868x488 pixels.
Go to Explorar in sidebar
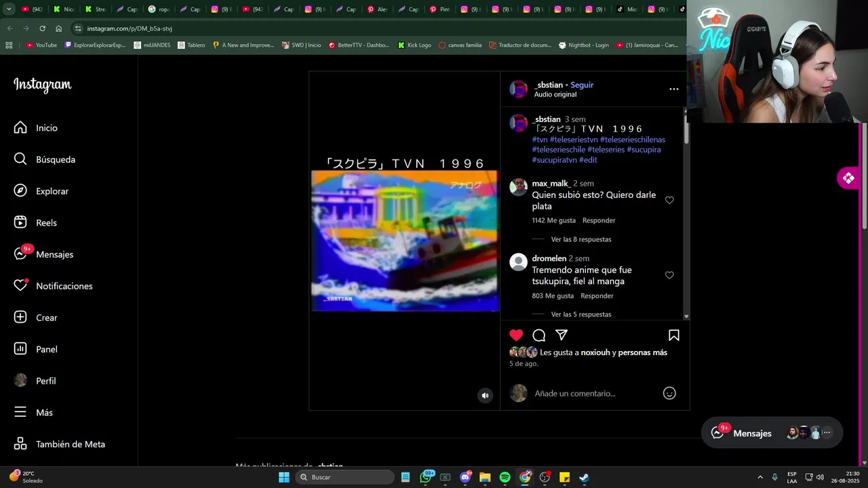click(41, 191)
